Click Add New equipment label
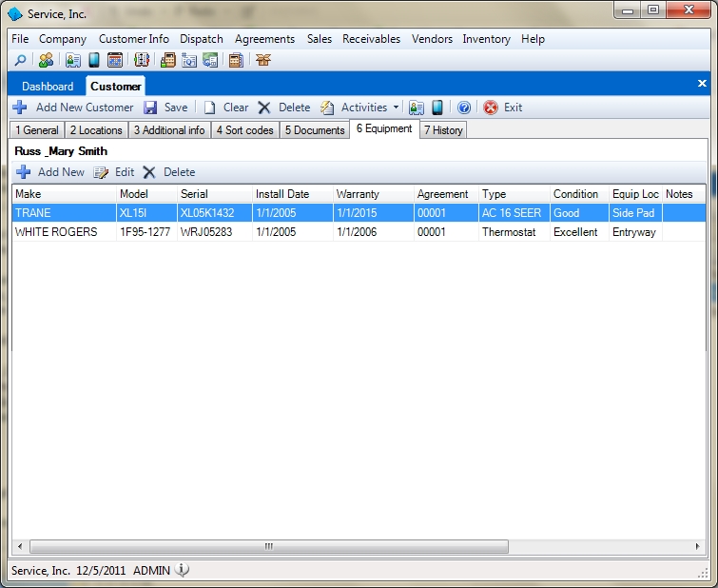 [62, 172]
